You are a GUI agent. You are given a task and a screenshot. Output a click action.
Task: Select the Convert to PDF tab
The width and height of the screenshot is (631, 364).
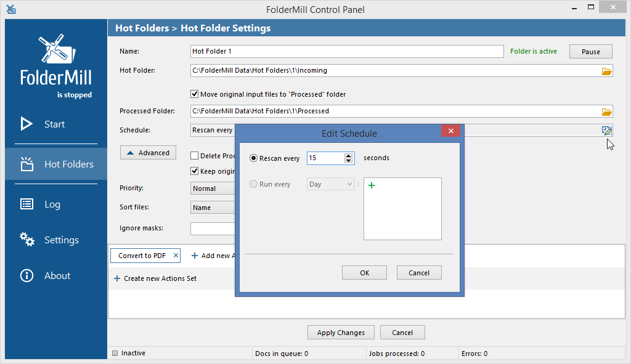click(x=142, y=256)
